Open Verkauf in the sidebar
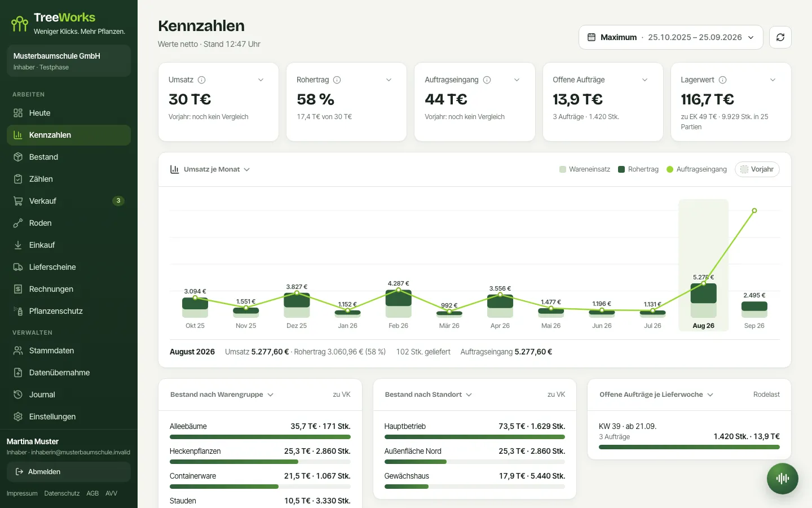 point(69,201)
